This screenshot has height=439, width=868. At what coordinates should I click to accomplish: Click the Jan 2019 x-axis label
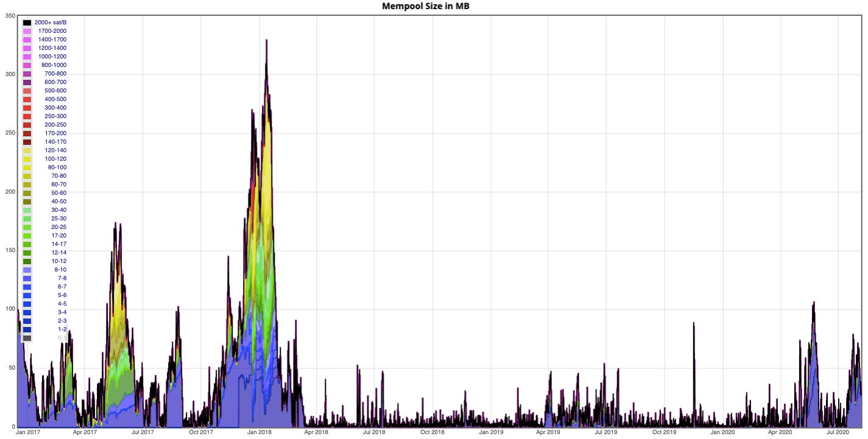pos(491,432)
